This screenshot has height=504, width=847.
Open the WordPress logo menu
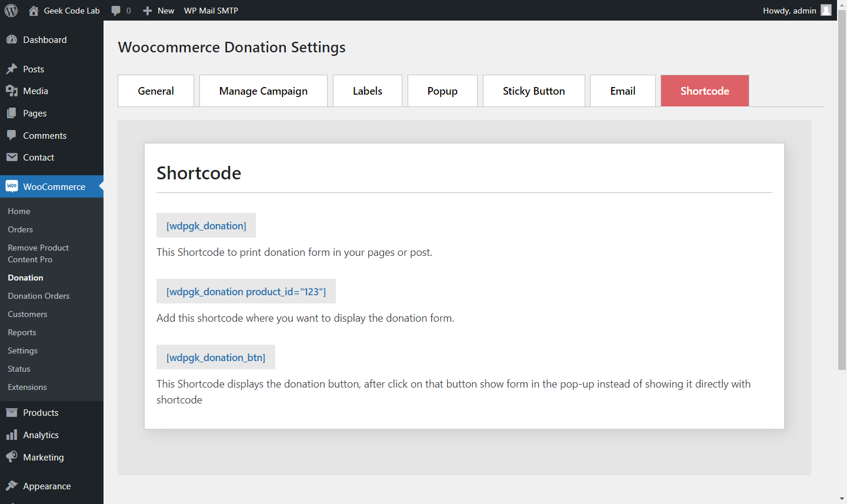pos(11,11)
